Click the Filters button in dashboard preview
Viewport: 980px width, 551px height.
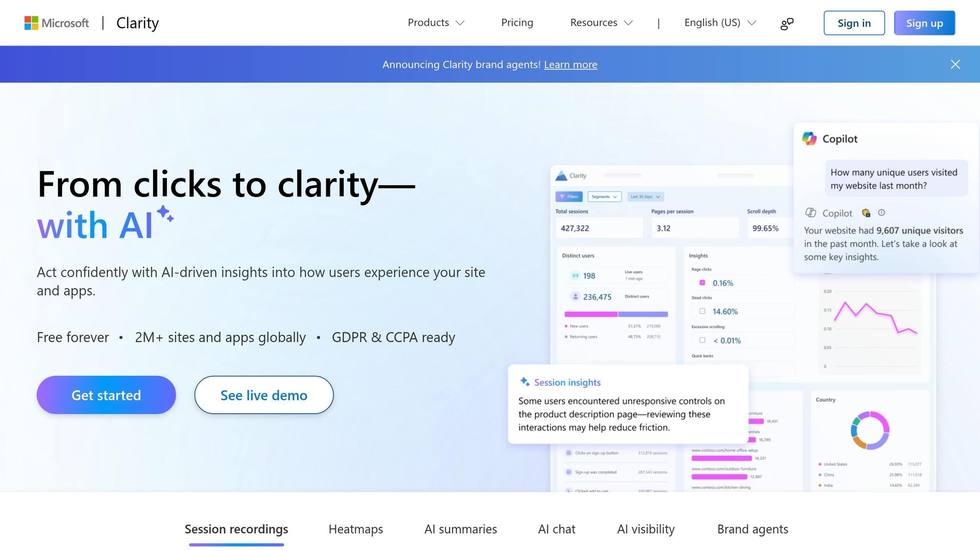tap(568, 197)
